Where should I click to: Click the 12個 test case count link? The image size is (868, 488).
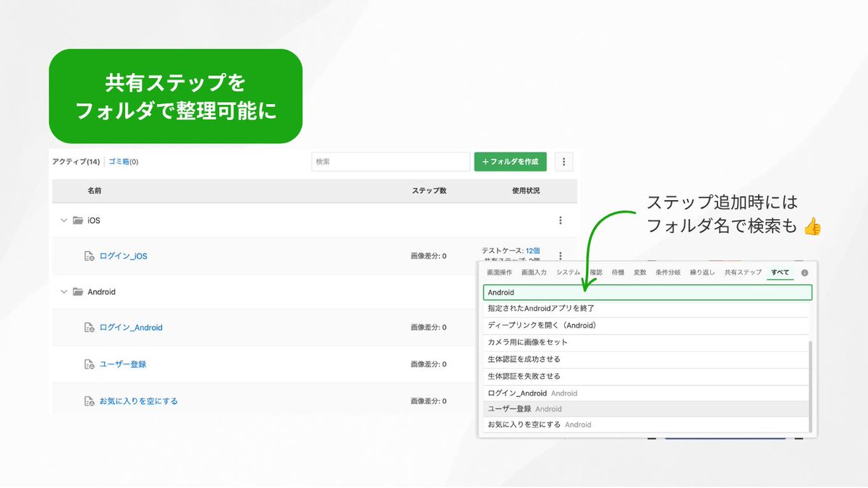532,250
